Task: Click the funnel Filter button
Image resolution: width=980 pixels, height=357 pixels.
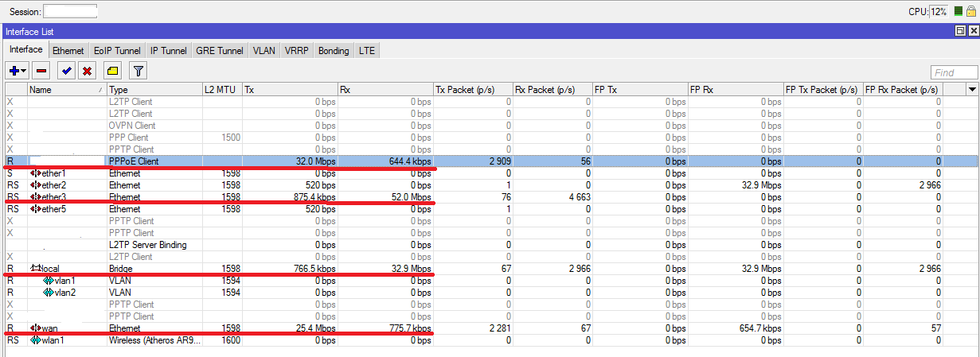Action: [x=138, y=71]
